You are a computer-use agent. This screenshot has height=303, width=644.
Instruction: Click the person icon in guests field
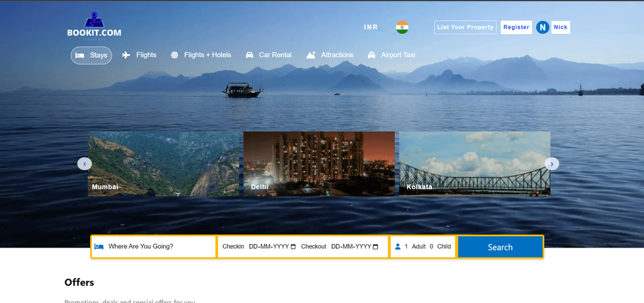pyautogui.click(x=398, y=246)
